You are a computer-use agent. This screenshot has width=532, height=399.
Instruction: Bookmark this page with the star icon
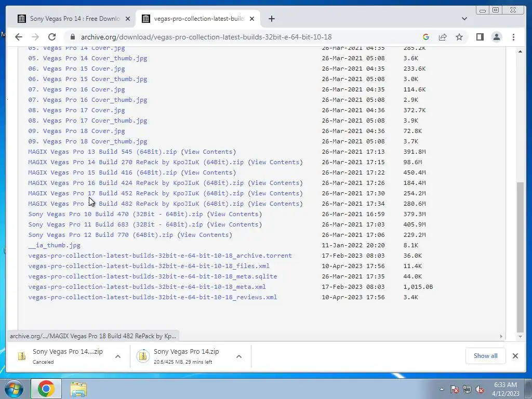coord(459,37)
